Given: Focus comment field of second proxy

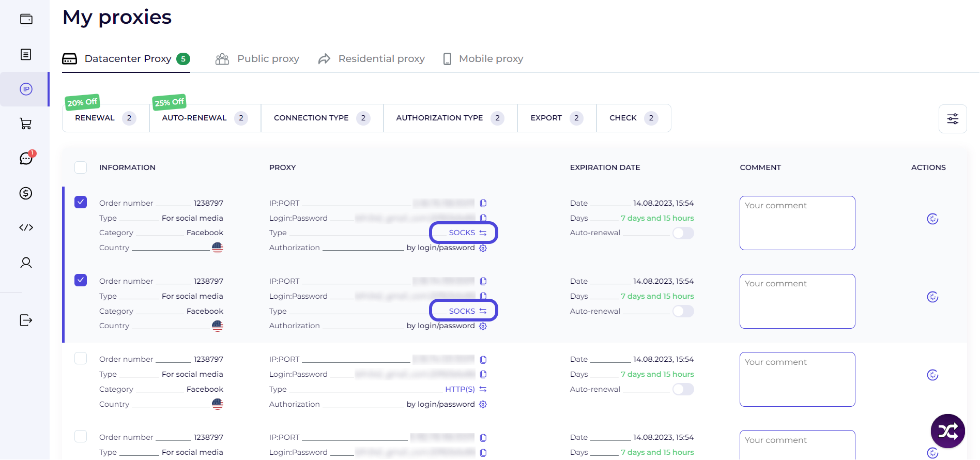Looking at the screenshot, I should tap(797, 301).
